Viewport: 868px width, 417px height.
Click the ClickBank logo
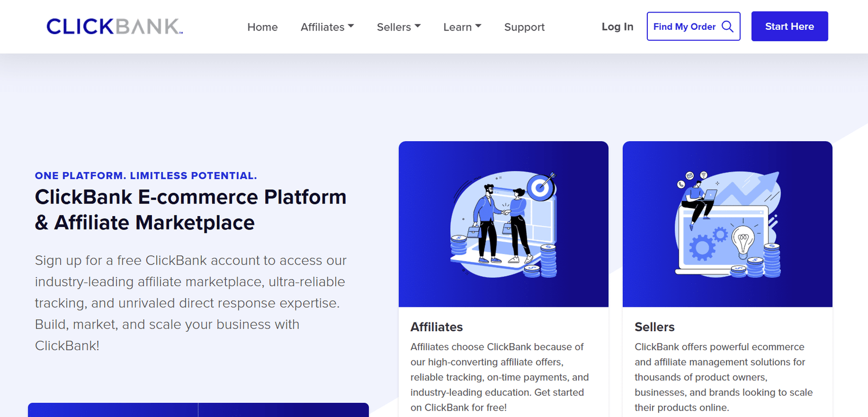[x=114, y=26]
